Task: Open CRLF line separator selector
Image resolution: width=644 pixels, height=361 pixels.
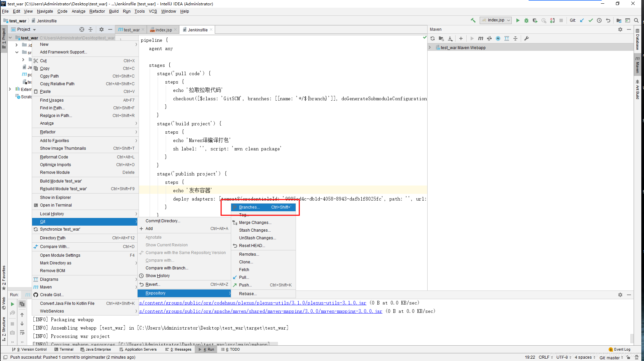Action: [546, 357]
